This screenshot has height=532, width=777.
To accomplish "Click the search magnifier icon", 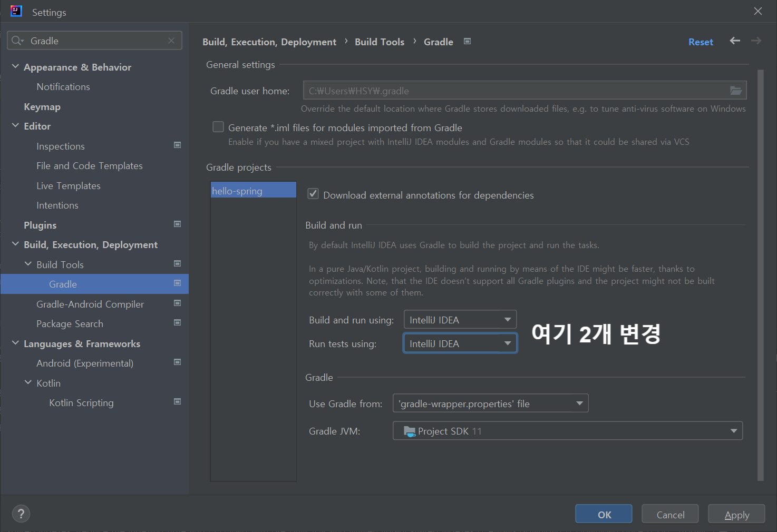I will click(x=17, y=41).
